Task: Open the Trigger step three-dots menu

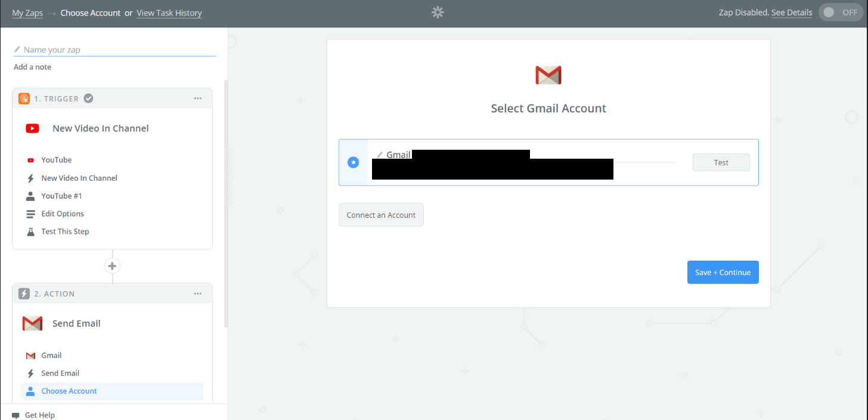Action: (x=198, y=98)
